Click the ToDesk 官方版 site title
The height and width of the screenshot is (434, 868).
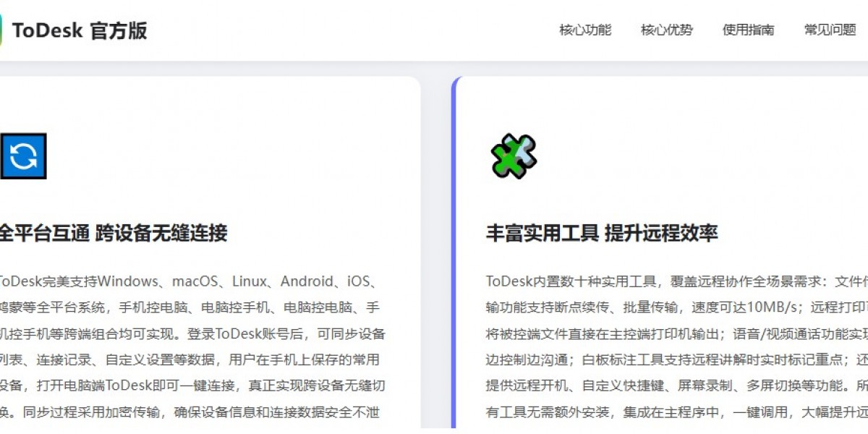[x=80, y=30]
